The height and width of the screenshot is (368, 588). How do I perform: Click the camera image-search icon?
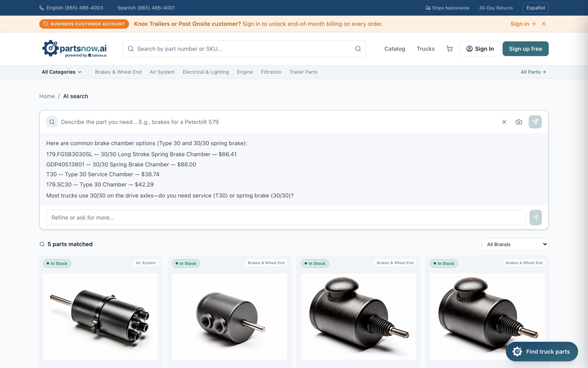519,122
